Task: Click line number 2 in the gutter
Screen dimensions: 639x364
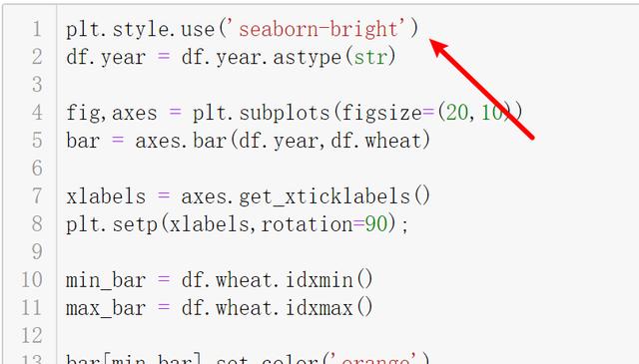Action: coord(37,57)
